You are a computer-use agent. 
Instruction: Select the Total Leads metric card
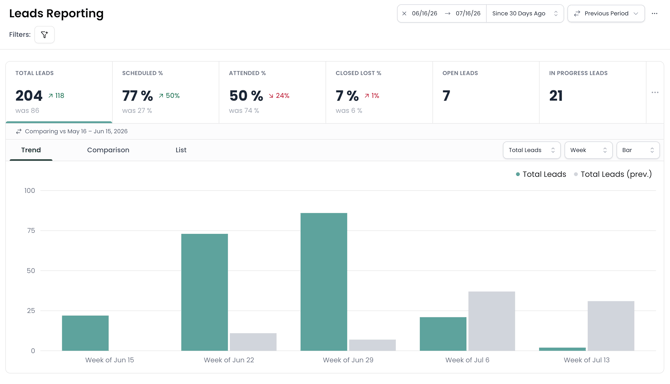pyautogui.click(x=59, y=92)
